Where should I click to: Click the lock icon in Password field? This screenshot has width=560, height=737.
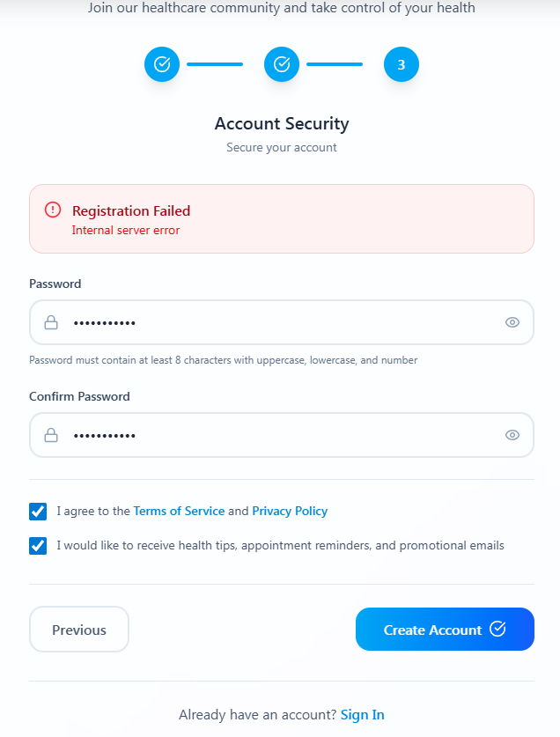51,322
